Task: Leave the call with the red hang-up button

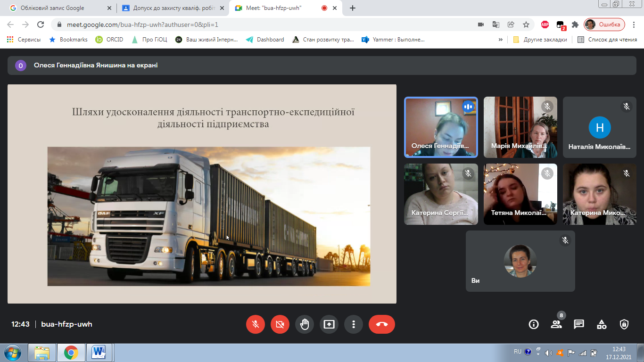Action: coord(381,324)
